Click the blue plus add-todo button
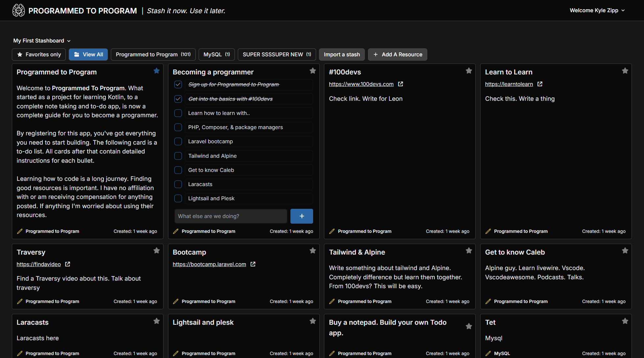644x358 pixels. 302,216
